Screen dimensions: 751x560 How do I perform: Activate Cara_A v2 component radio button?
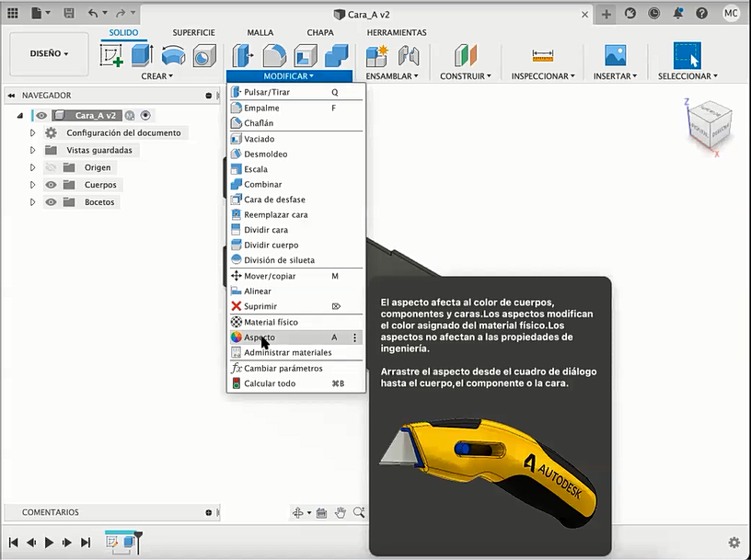click(x=145, y=115)
